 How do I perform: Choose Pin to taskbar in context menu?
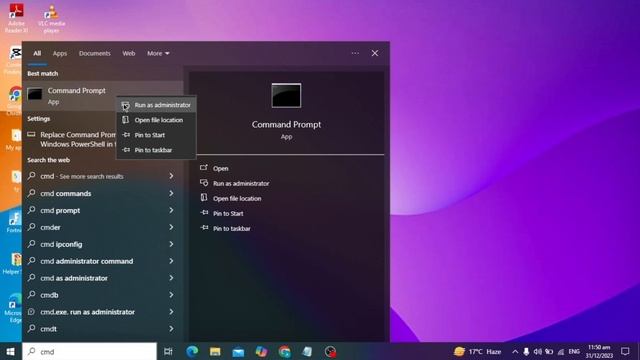(156, 150)
